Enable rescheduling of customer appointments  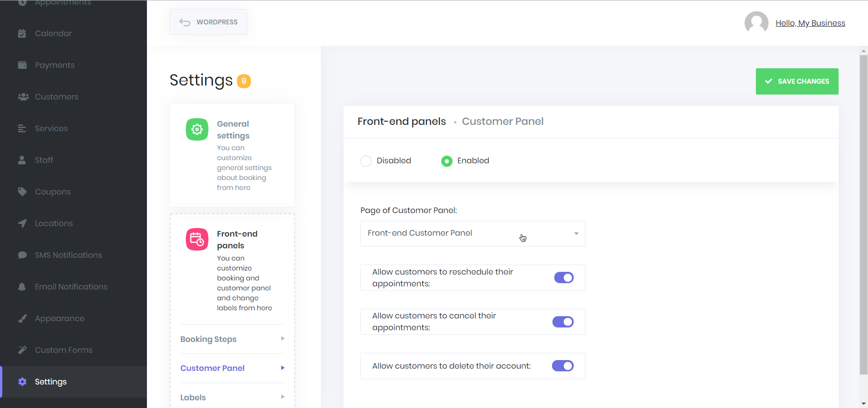[563, 278]
